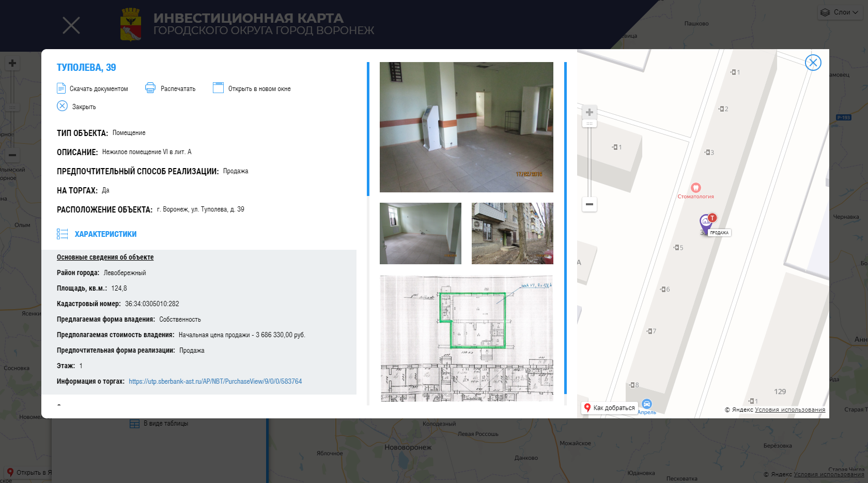The image size is (868, 483).
Task: Zoom in on the embedded Yandex map
Action: tap(590, 112)
